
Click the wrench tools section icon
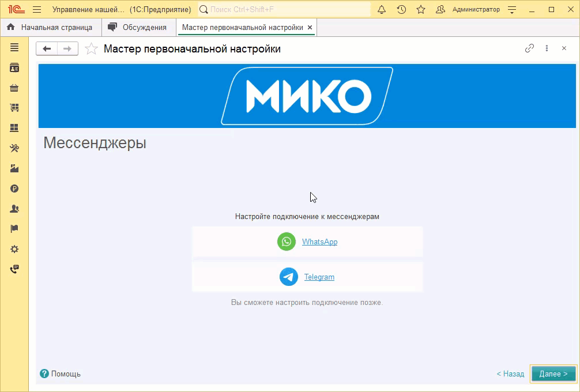pyautogui.click(x=15, y=148)
